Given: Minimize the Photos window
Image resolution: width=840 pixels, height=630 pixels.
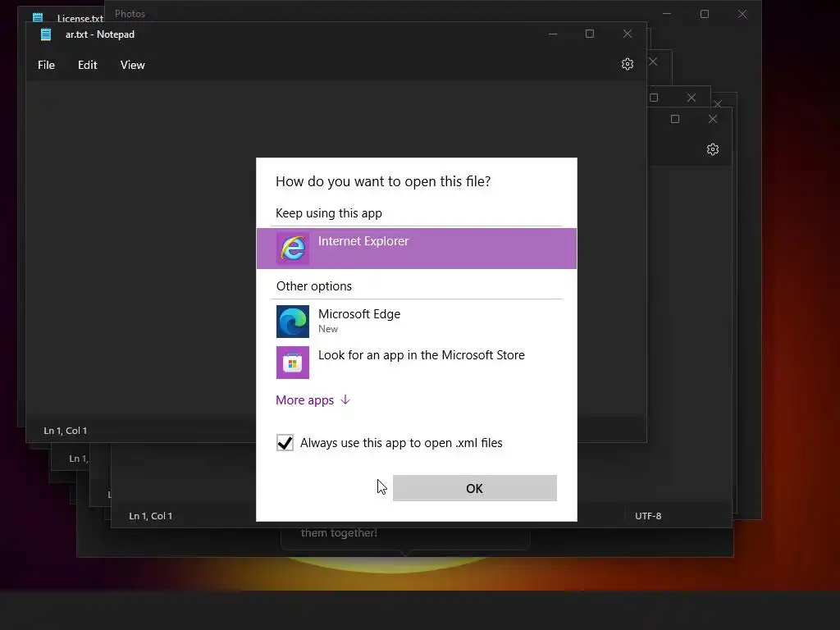Looking at the screenshot, I should point(667,14).
